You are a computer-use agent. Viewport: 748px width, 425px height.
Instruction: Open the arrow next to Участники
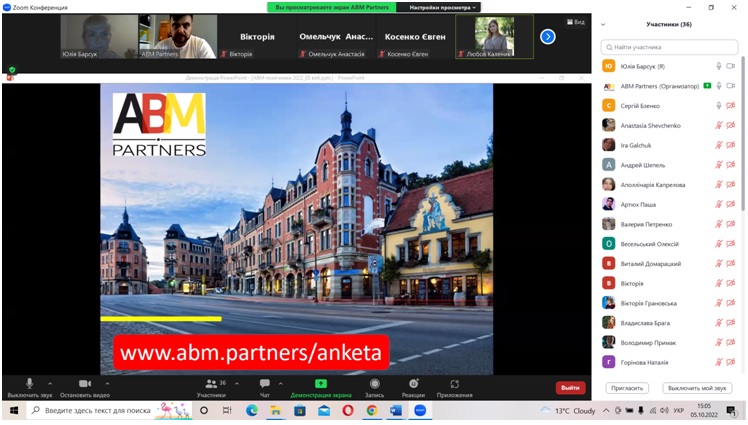pyautogui.click(x=237, y=384)
